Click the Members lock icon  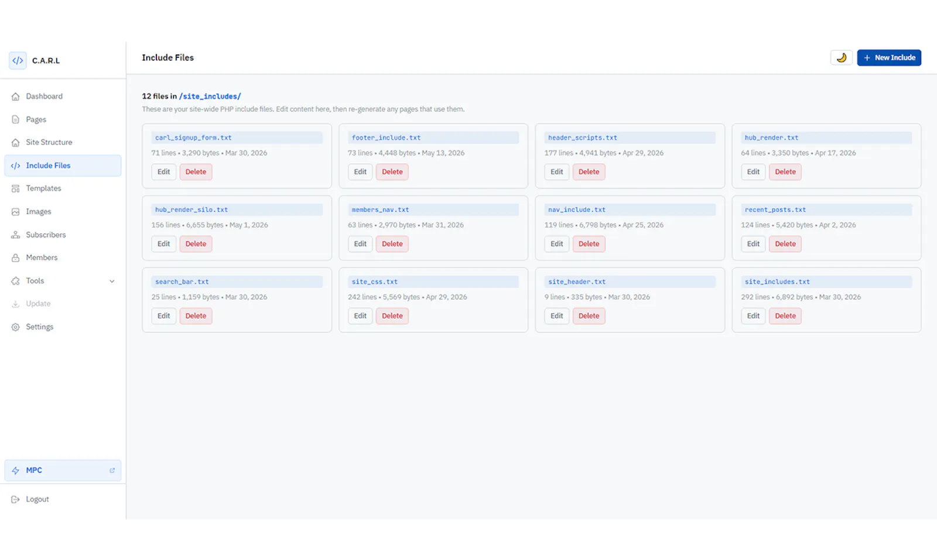click(15, 257)
